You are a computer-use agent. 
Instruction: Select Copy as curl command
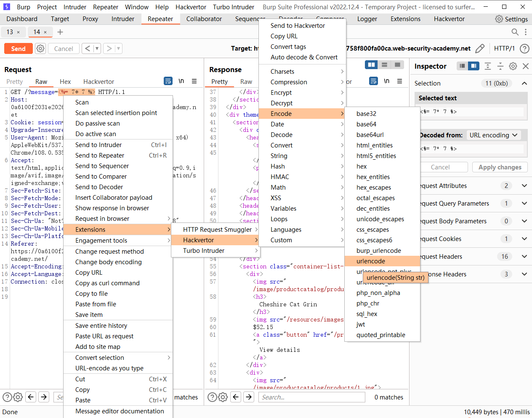coord(118,283)
